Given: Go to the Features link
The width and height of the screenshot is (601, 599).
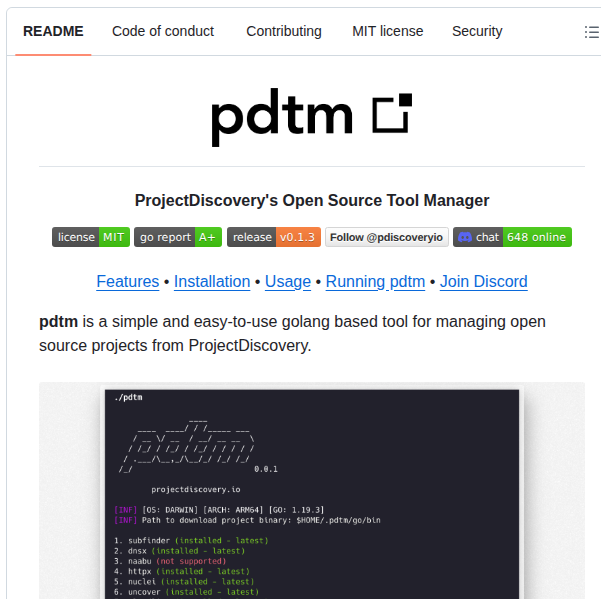Looking at the screenshot, I should [128, 282].
